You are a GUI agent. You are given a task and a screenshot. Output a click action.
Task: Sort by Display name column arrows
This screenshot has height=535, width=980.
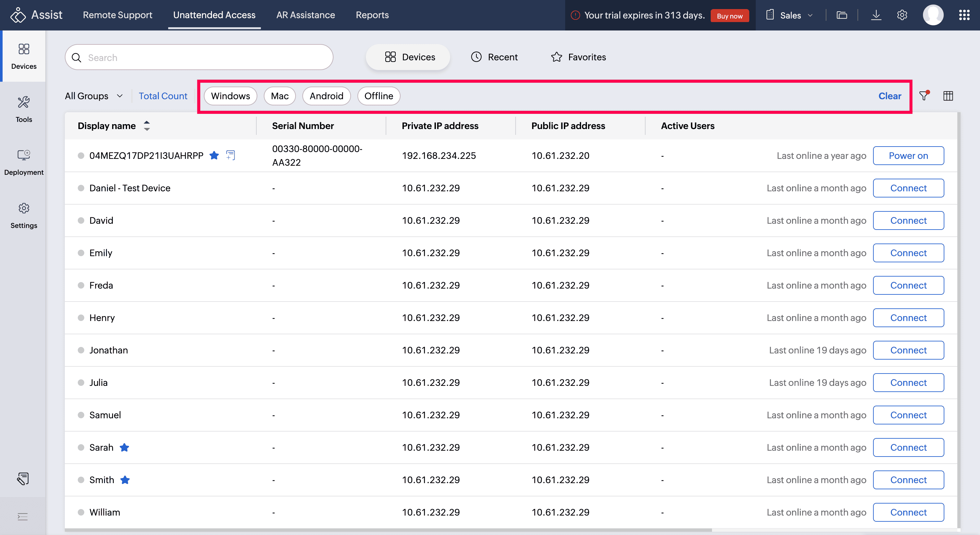pyautogui.click(x=147, y=125)
